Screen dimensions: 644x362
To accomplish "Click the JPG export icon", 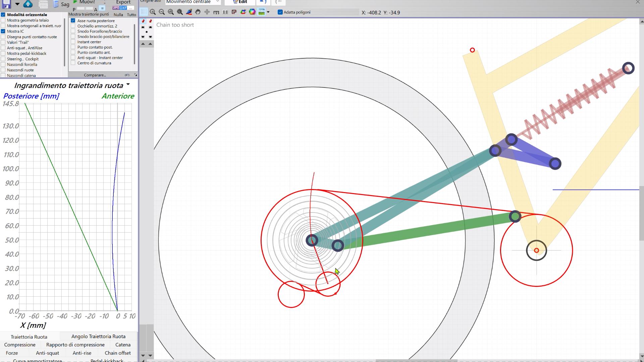I will (x=116, y=8).
